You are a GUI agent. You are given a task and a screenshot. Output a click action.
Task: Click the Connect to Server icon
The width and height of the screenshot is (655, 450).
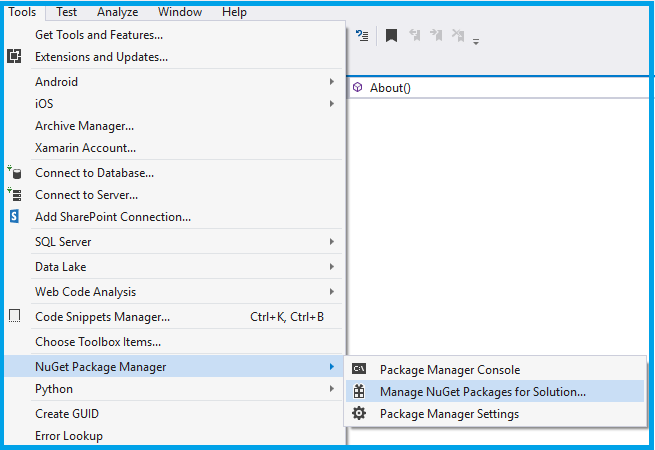(14, 195)
